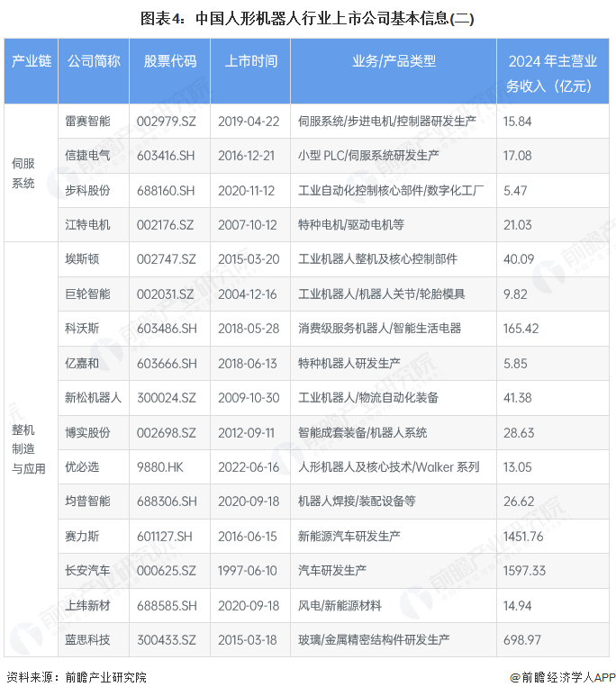Click the source note 资料来源：前瞻产业研究院
The image size is (616, 696).
(77, 678)
